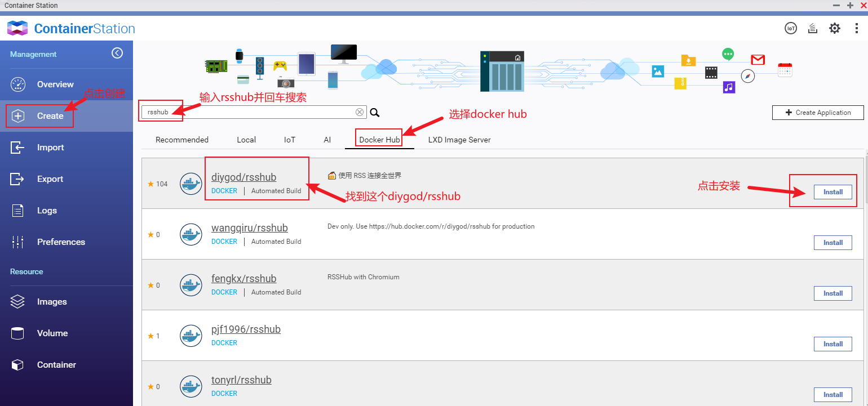The width and height of the screenshot is (868, 406).
Task: Switch to the AI tab
Action: point(327,140)
